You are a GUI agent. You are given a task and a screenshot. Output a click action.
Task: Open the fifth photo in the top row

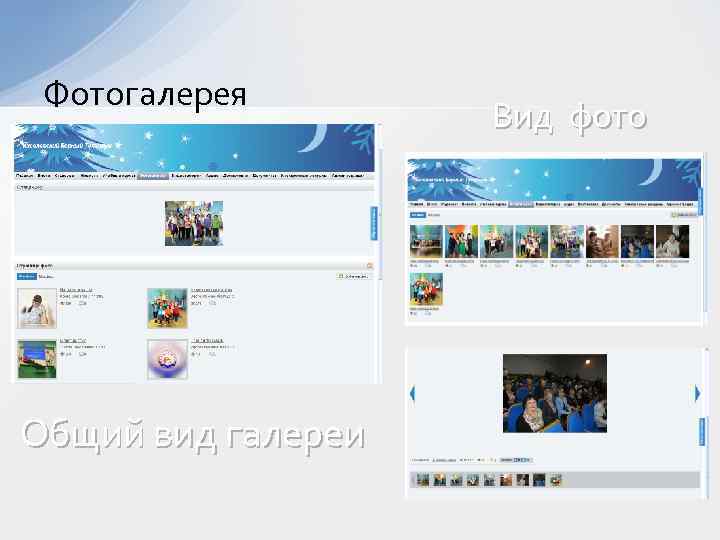point(567,242)
